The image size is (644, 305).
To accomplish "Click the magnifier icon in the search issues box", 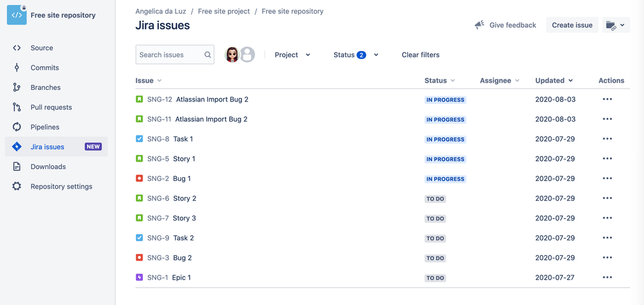I will pos(207,55).
